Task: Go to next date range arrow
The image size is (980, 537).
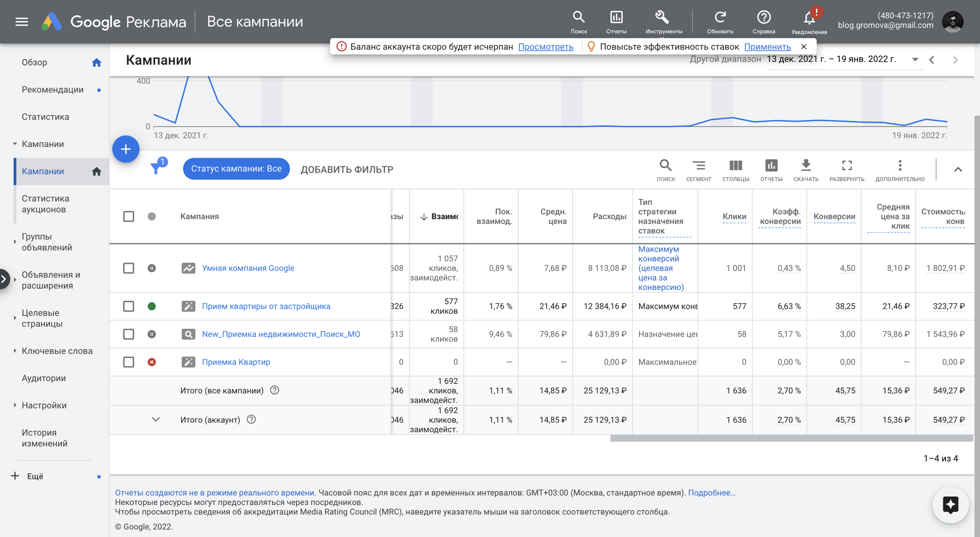Action: [955, 60]
